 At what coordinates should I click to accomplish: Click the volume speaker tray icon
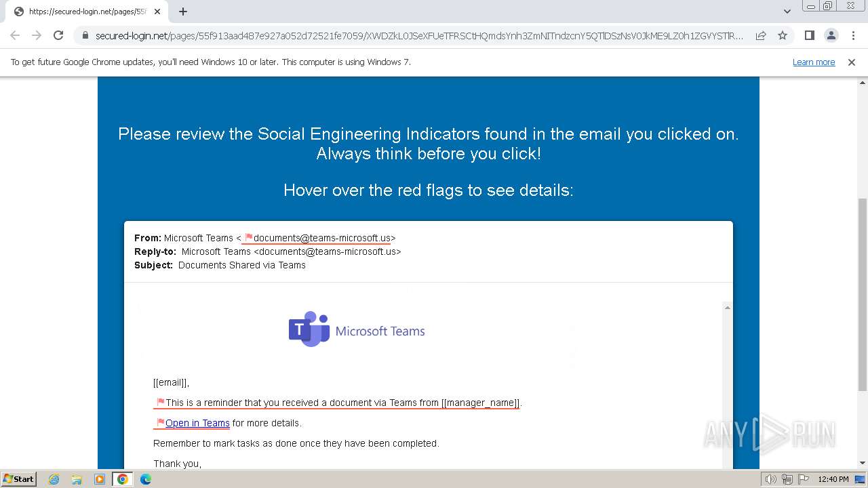coord(771,479)
